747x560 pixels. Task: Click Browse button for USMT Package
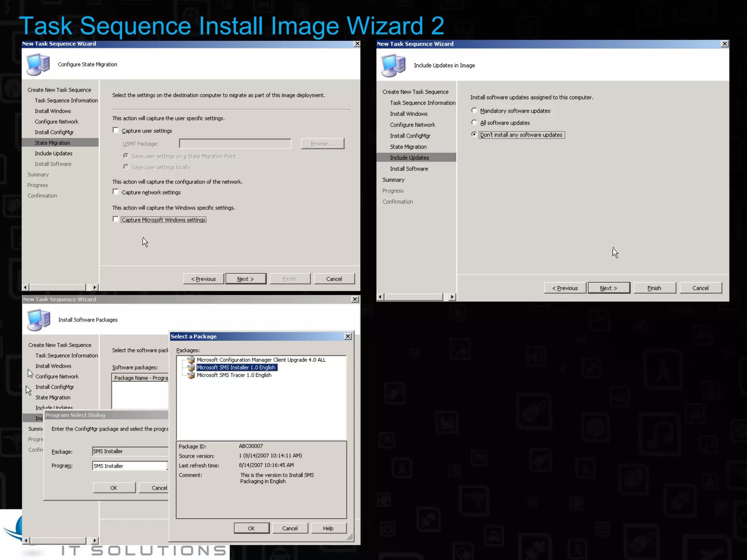322,144
